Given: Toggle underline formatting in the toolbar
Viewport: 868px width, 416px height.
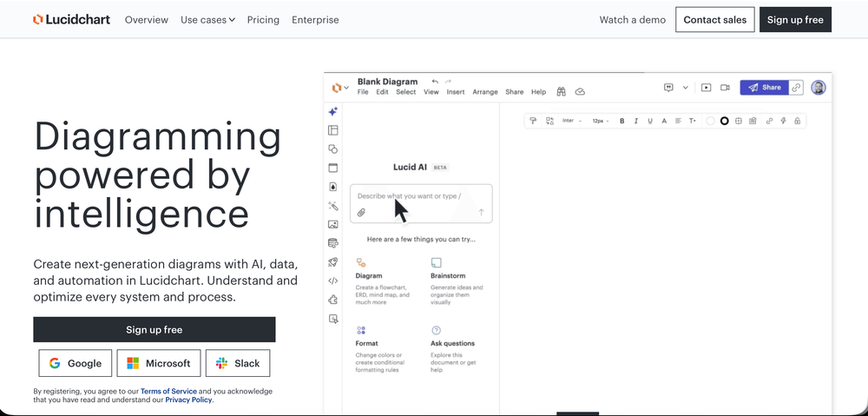Looking at the screenshot, I should (x=650, y=121).
